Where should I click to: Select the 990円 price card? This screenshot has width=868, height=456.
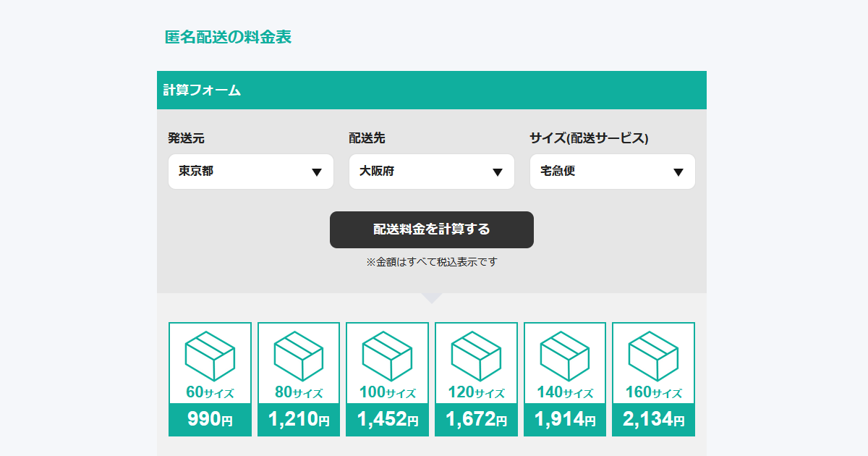point(210,418)
